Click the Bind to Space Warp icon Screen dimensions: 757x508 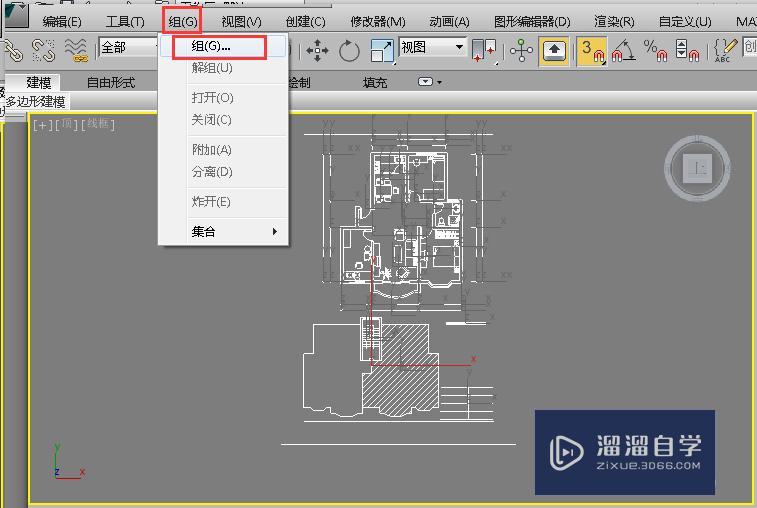76,50
